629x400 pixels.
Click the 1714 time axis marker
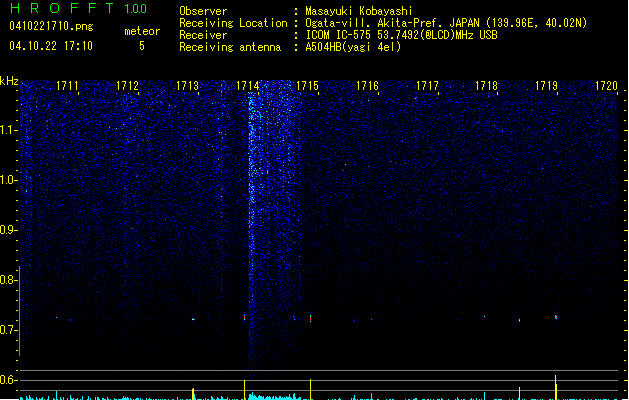coord(248,86)
